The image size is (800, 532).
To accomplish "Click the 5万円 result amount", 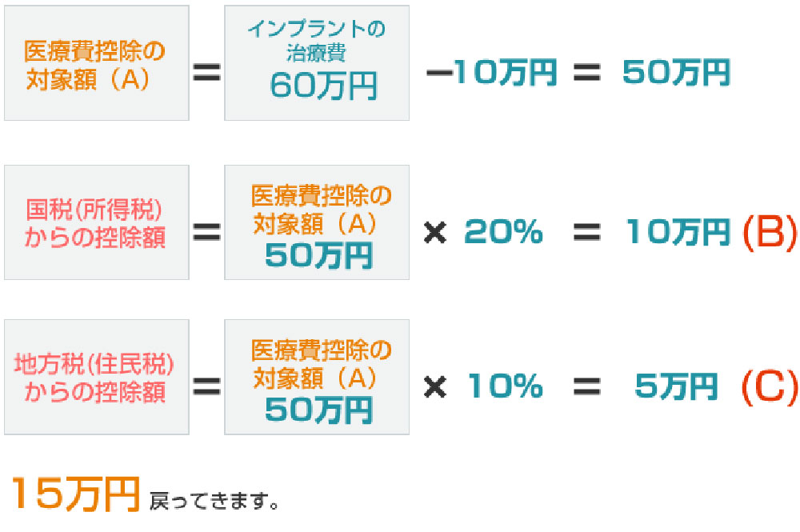I will click(x=676, y=388).
